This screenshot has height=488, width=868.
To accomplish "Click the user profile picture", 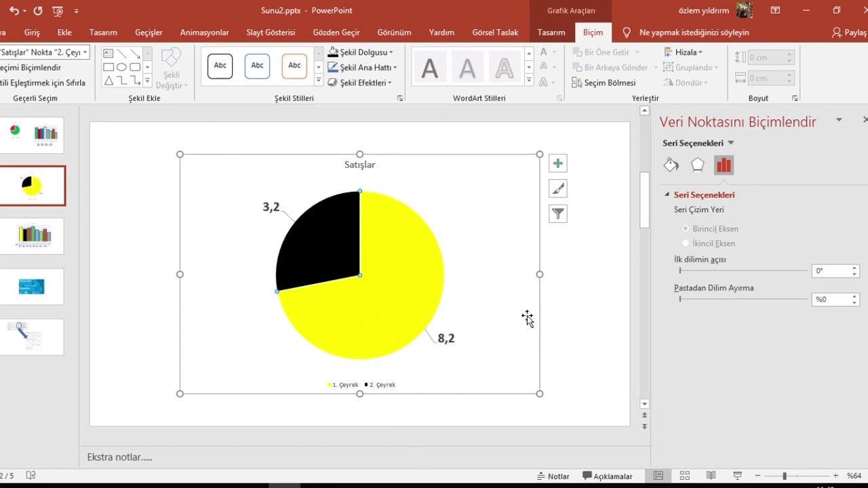I will pos(745,10).
